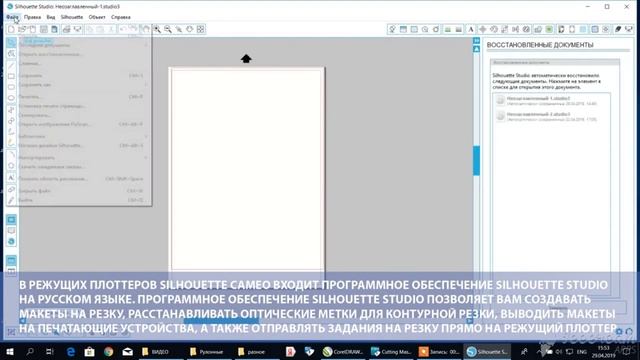Click the Save toolbar icon
Image resolution: width=640 pixels, height=360 pixels.
44,29
